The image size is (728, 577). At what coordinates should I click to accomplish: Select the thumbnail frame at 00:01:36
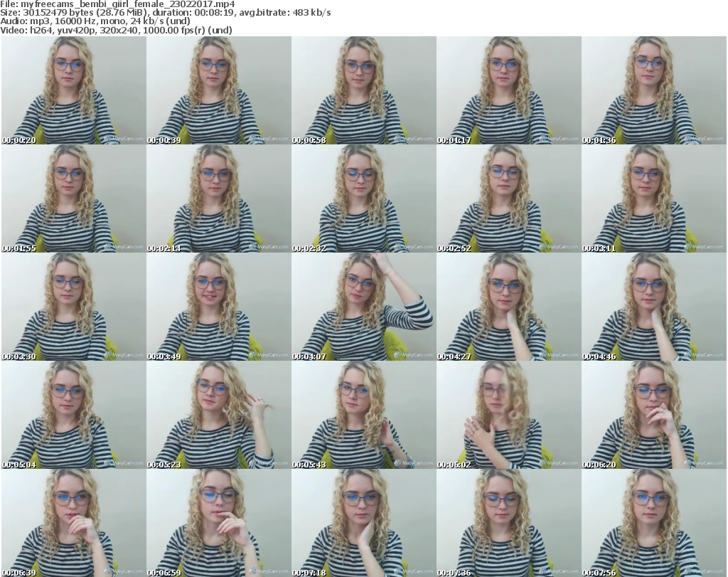(654, 90)
